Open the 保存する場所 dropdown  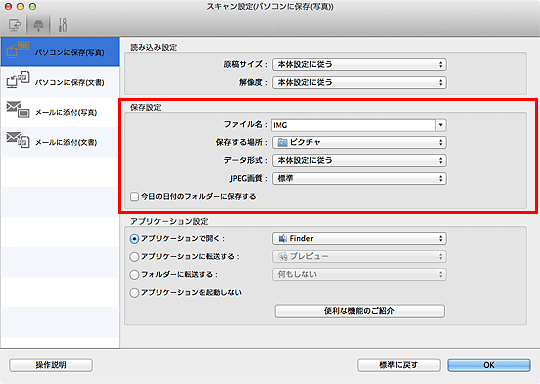359,143
